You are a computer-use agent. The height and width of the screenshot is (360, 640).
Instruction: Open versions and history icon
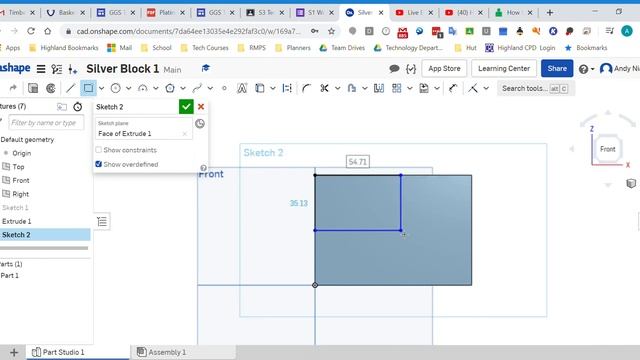[57, 69]
